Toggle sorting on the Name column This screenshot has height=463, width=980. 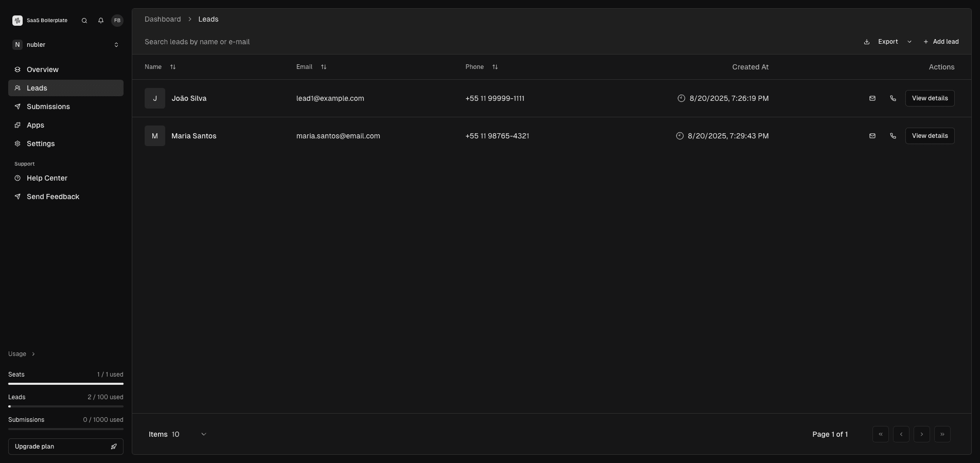point(172,67)
